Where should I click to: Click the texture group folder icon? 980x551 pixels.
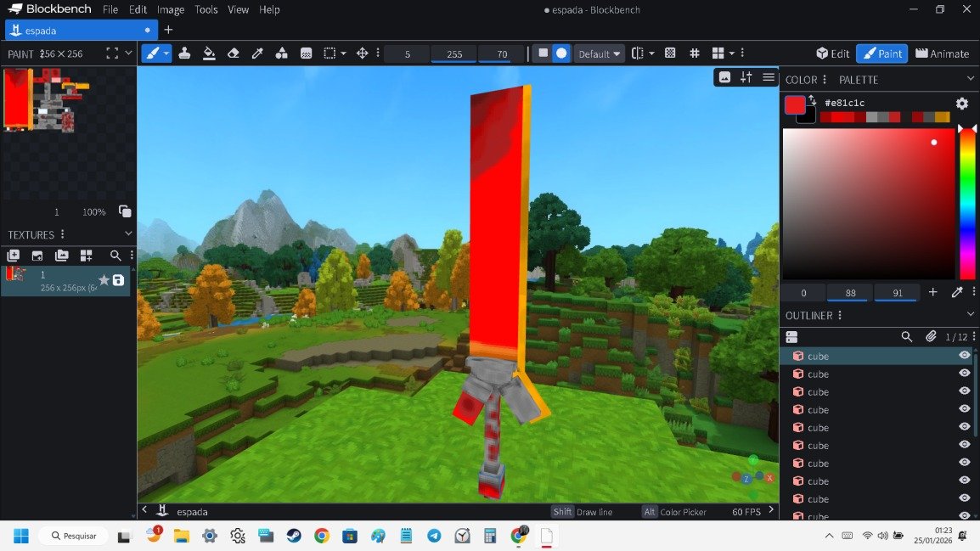(x=62, y=256)
